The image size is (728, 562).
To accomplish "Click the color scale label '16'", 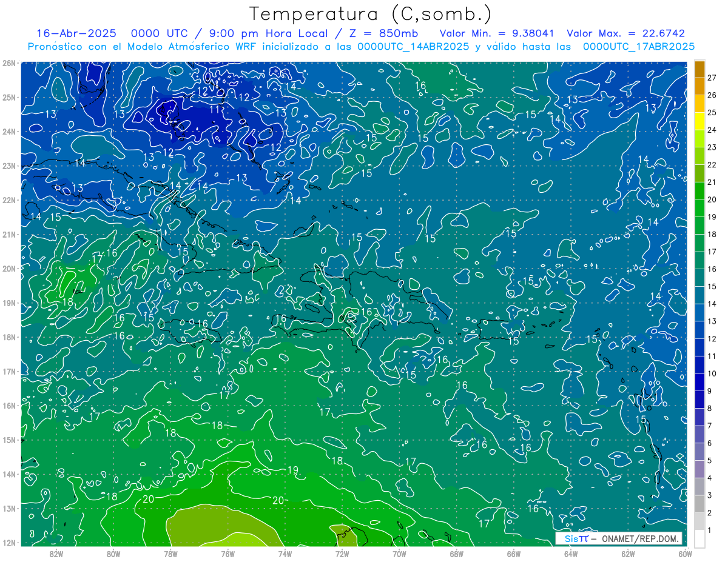I will [712, 269].
